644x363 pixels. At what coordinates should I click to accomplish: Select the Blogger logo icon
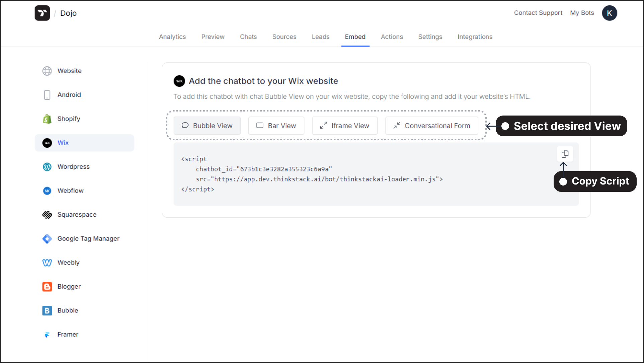pyautogui.click(x=47, y=287)
